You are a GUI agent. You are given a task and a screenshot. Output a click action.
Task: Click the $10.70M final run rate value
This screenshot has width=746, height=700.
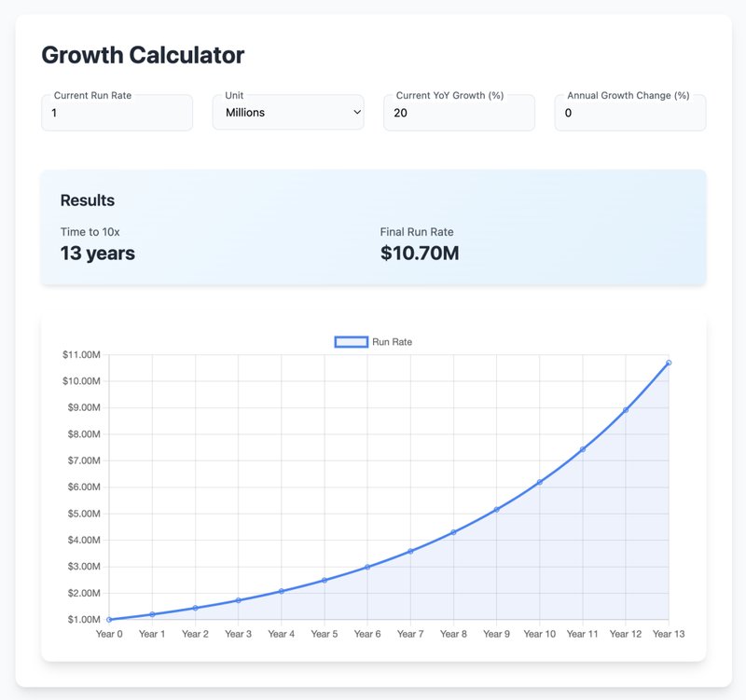tap(420, 253)
